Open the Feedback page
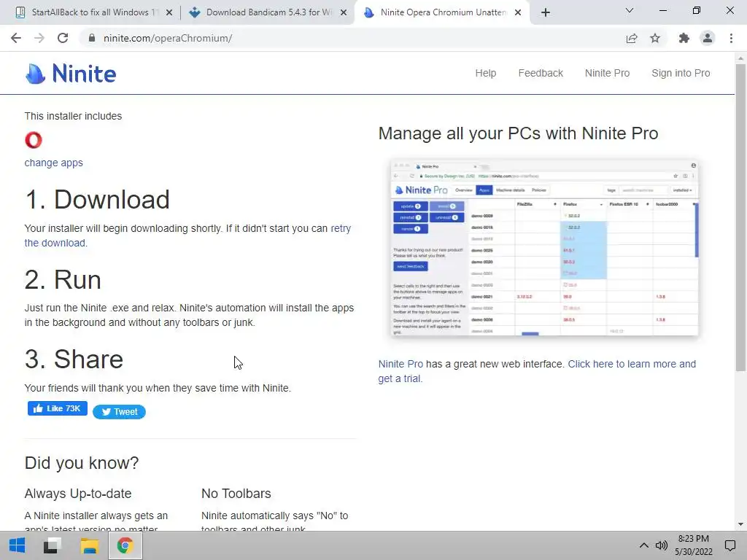747x560 pixels. [x=541, y=73]
